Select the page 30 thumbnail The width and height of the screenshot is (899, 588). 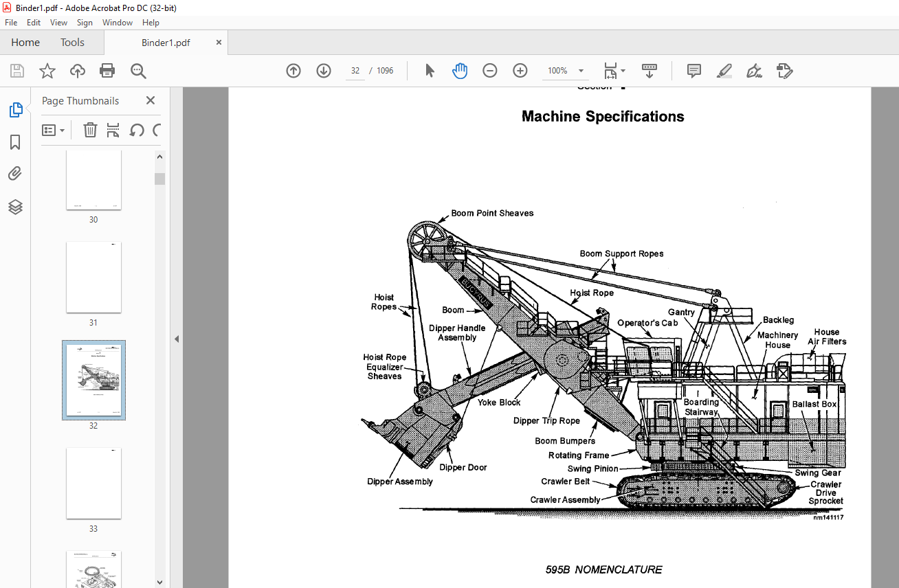(93, 180)
